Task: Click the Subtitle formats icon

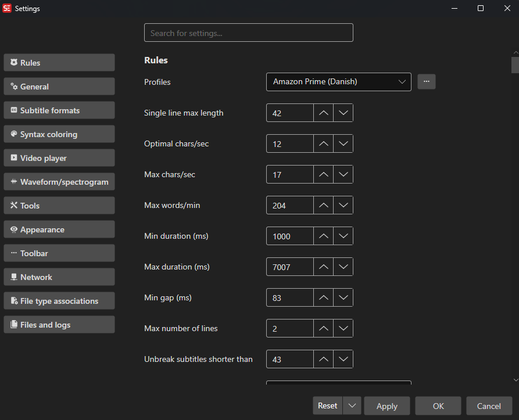Action: click(x=14, y=110)
